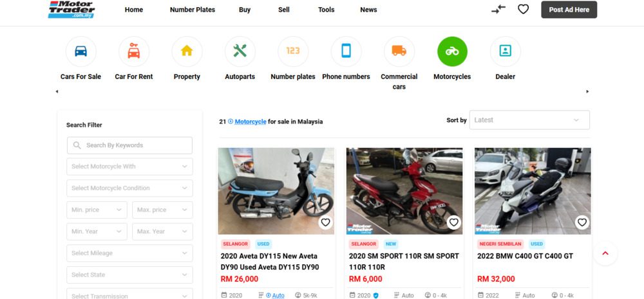Click the Search By Keywords field
644x299 pixels.
tap(130, 145)
